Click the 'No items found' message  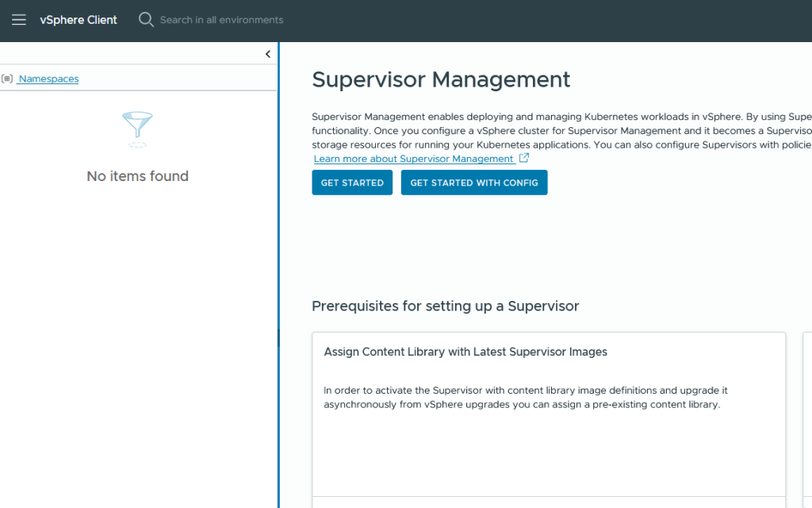click(137, 176)
